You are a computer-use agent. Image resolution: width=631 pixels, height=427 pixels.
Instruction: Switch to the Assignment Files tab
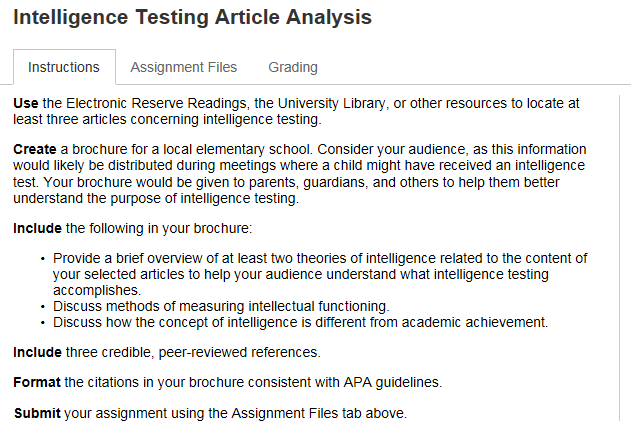(x=184, y=67)
